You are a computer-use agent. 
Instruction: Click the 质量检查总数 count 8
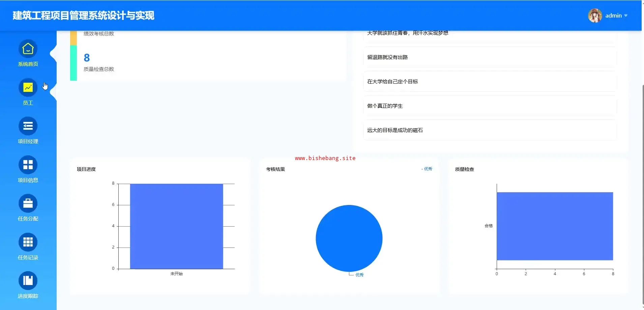87,58
